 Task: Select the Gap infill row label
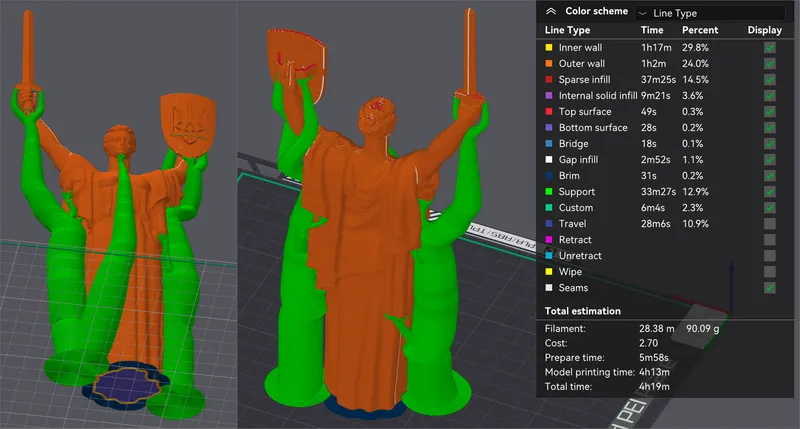click(578, 160)
